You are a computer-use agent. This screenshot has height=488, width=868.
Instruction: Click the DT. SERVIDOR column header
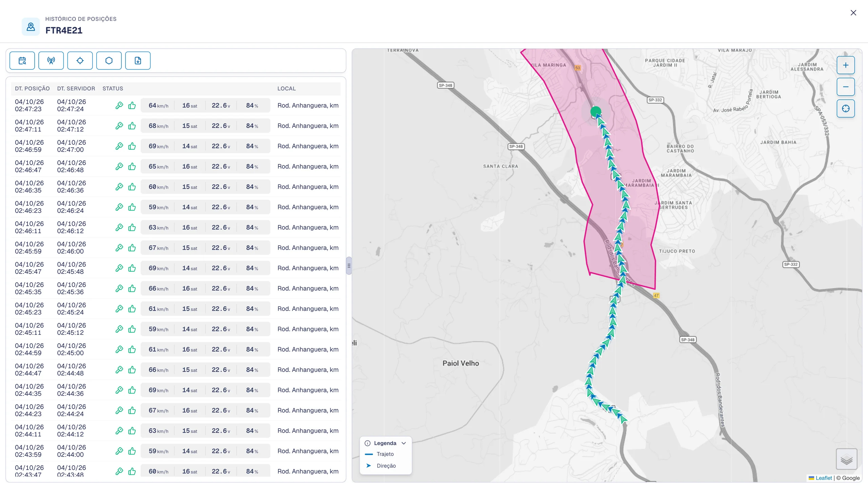[x=76, y=88]
